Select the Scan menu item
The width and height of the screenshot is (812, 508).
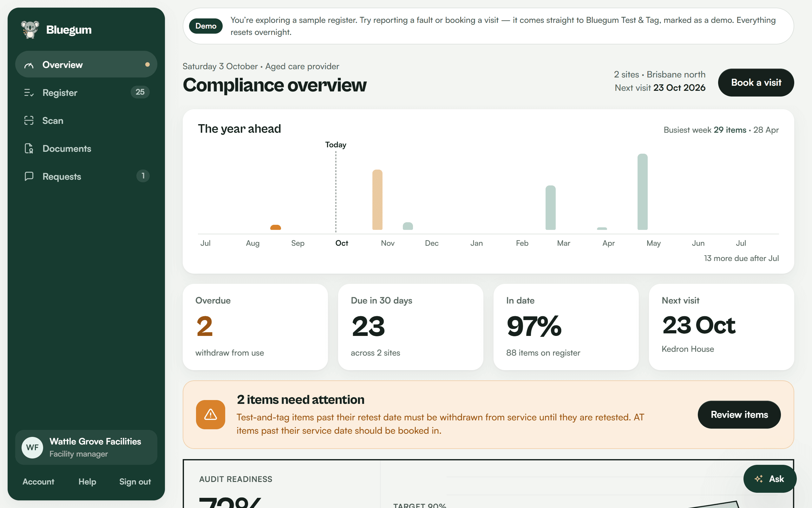tap(86, 121)
